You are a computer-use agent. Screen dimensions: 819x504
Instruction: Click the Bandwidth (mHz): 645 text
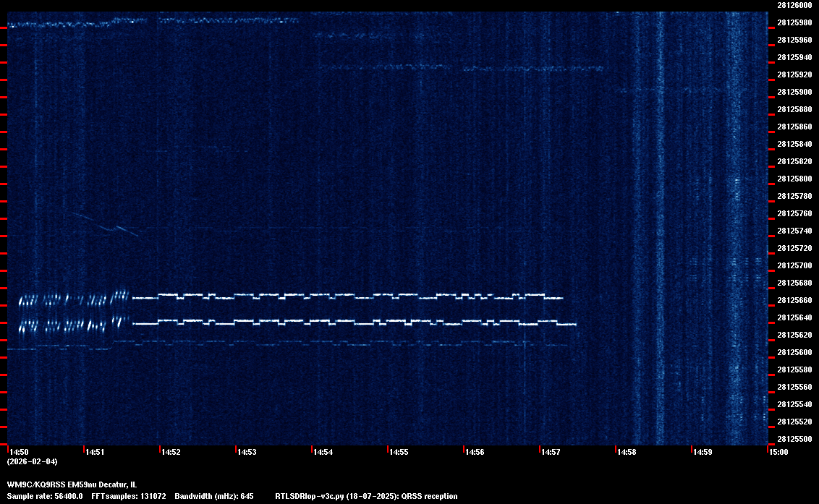214,496
